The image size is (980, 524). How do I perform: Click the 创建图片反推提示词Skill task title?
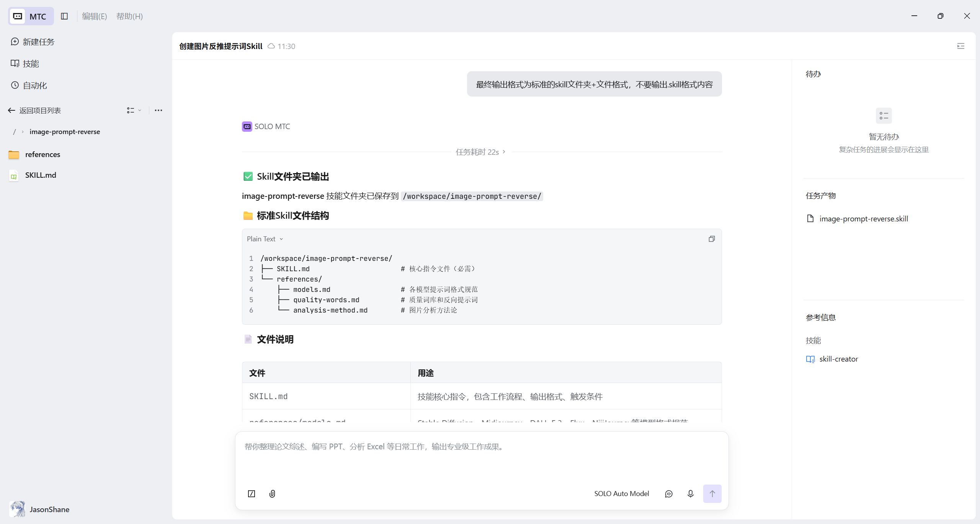(221, 46)
